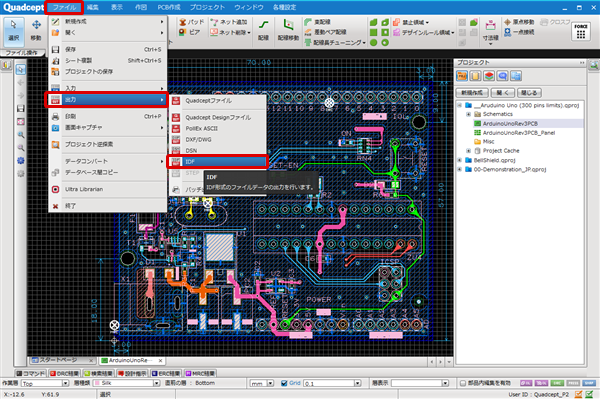This screenshot has height=399, width=600.
Task: Pick the 差動ペア配線 differential pair tool
Action: click(326, 32)
